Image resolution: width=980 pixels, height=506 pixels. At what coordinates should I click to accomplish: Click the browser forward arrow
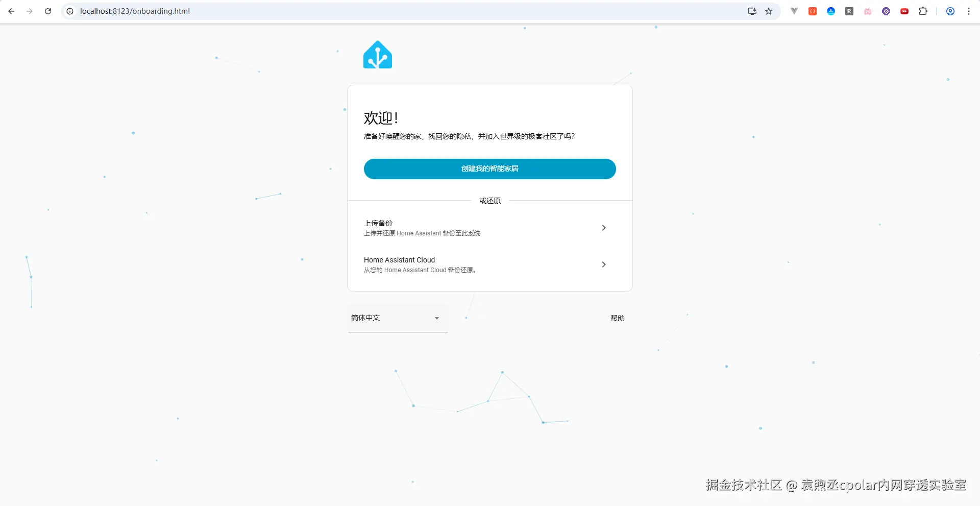coord(30,11)
